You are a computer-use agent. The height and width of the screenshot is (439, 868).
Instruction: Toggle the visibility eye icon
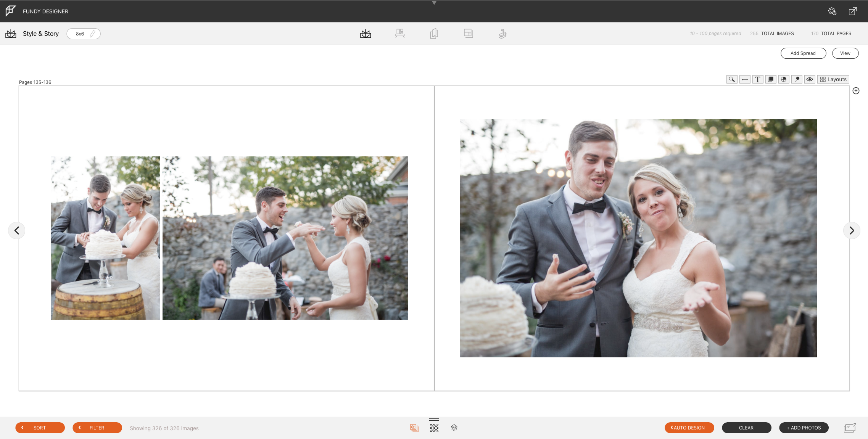click(810, 79)
